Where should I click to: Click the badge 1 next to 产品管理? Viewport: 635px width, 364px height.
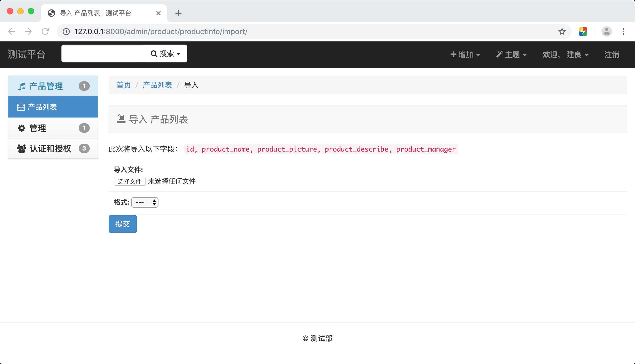coord(84,86)
